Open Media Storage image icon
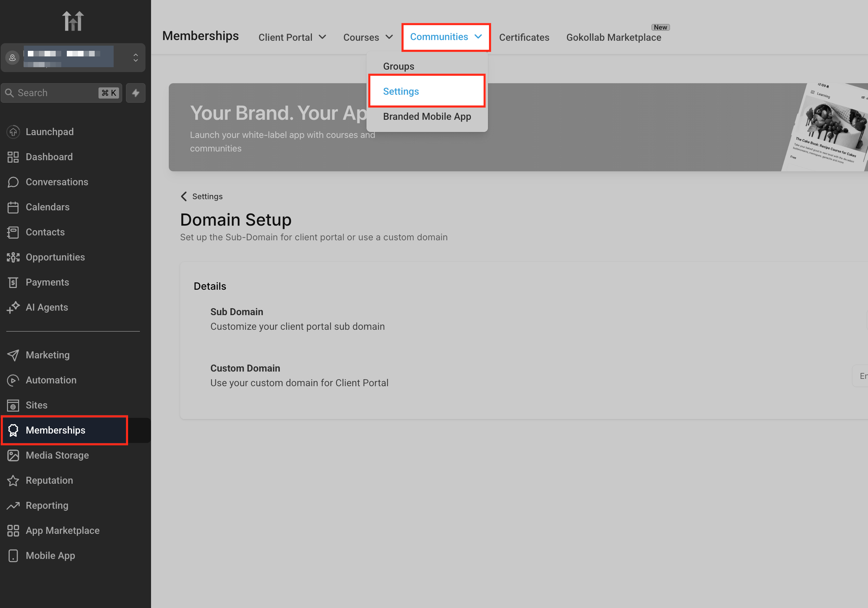This screenshot has width=868, height=608. (x=13, y=455)
